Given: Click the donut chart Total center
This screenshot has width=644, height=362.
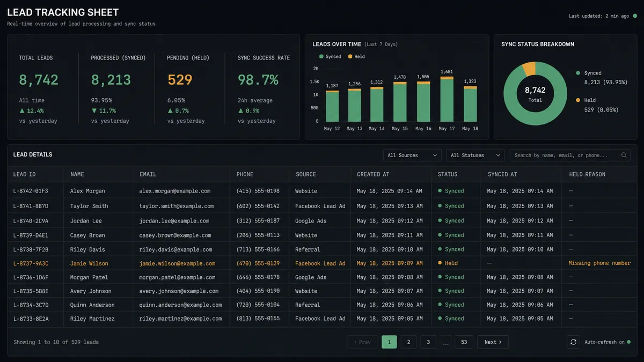Looking at the screenshot, I should click(x=535, y=94).
